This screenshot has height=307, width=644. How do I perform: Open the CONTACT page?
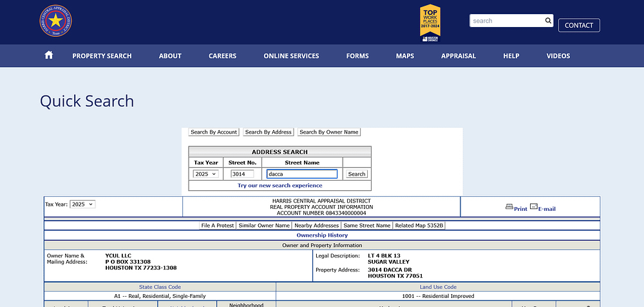point(579,25)
